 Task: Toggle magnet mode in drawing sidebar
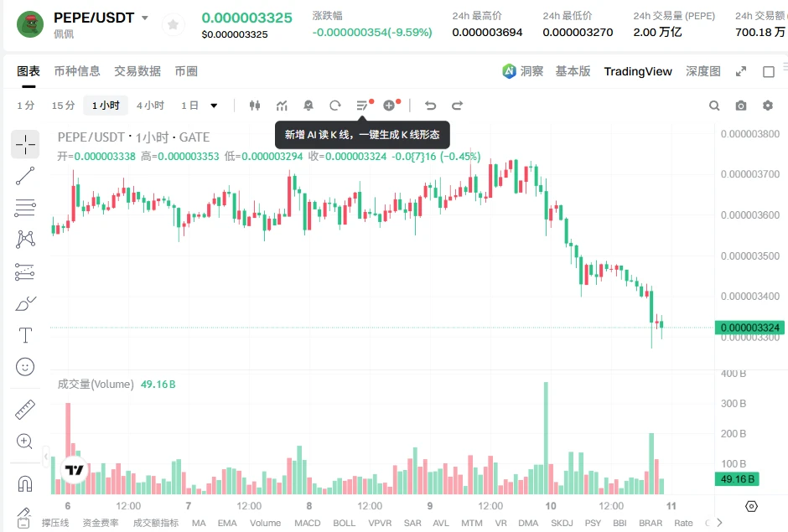coord(25,483)
